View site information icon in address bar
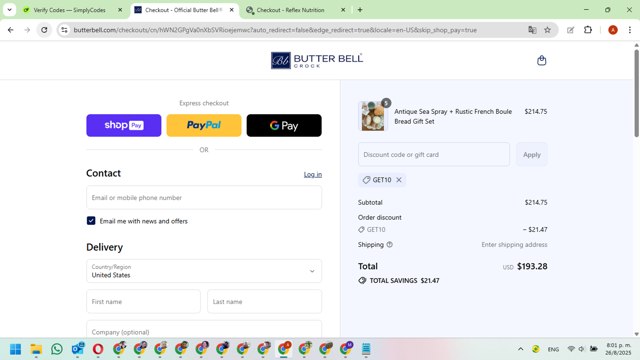The height and width of the screenshot is (360, 640). (64, 30)
